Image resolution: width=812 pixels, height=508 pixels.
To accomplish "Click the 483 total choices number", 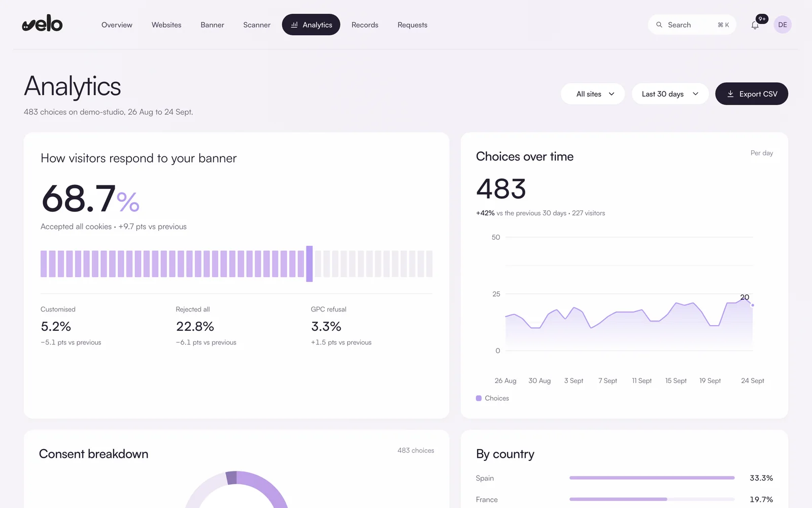I will [501, 189].
